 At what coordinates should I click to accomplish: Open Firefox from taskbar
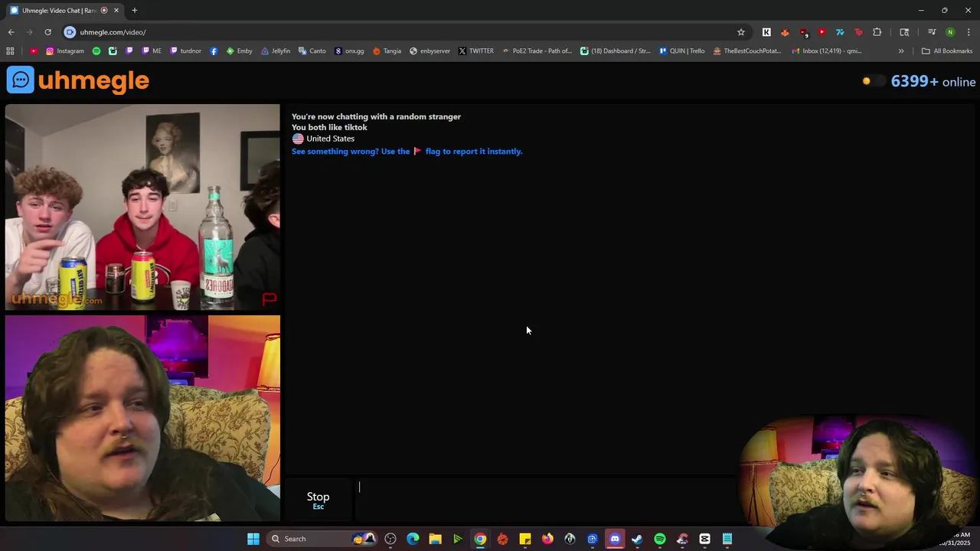pyautogui.click(x=547, y=539)
